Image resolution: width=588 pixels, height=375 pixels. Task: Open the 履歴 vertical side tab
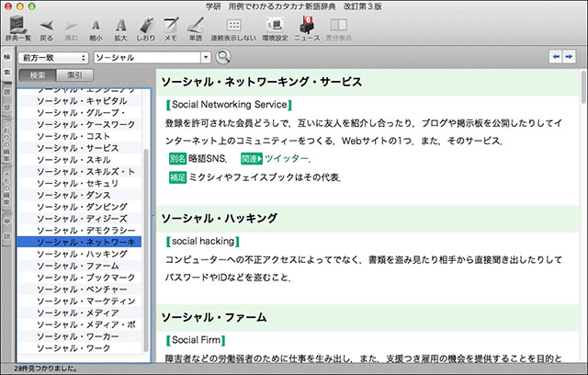(x=6, y=100)
